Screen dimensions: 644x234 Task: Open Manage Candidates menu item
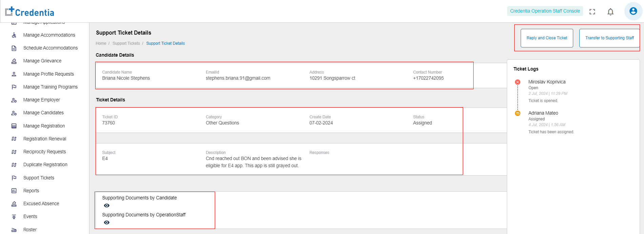click(43, 113)
